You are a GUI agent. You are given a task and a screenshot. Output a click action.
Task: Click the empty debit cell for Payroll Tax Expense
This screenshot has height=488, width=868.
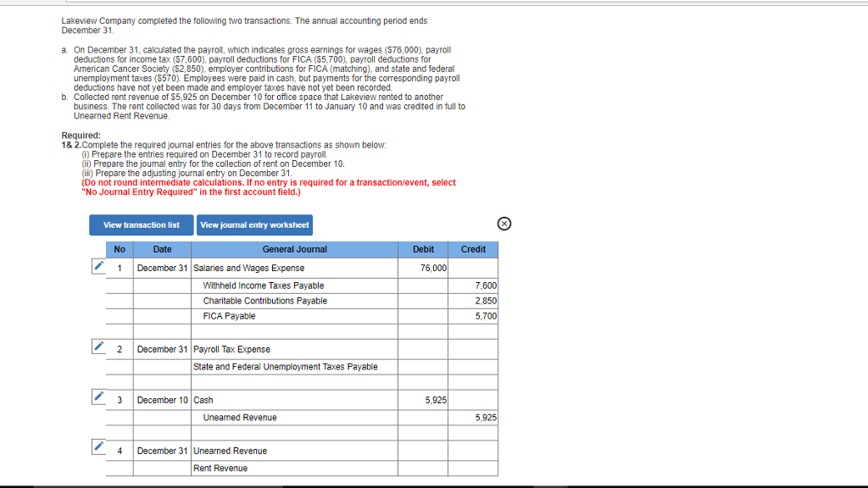[423, 349]
